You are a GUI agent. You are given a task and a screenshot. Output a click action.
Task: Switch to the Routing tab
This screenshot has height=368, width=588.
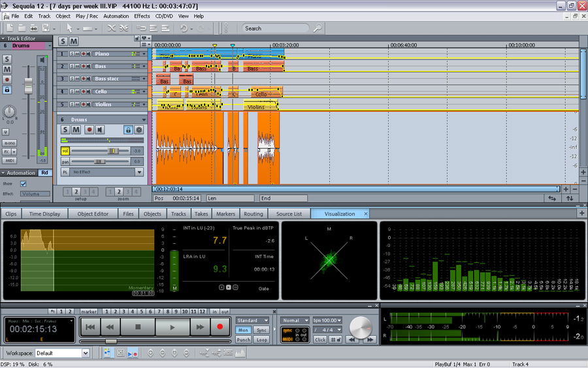click(253, 214)
